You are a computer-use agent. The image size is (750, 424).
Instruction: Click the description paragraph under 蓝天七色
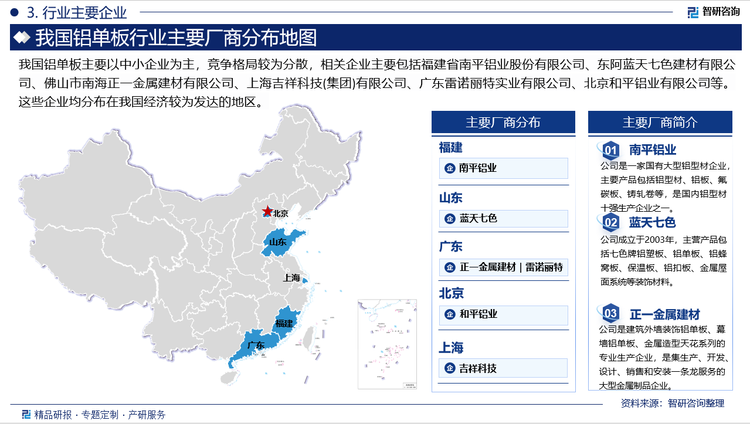[x=664, y=261]
